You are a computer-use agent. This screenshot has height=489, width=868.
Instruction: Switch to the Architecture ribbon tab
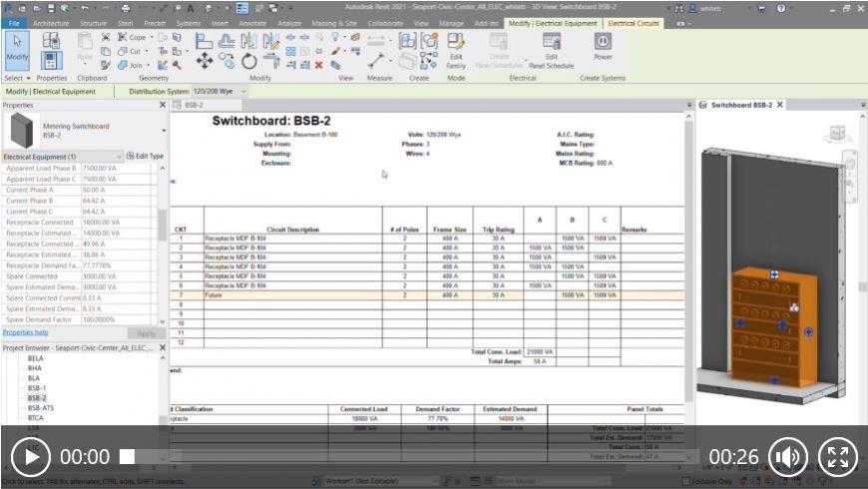[x=51, y=23]
